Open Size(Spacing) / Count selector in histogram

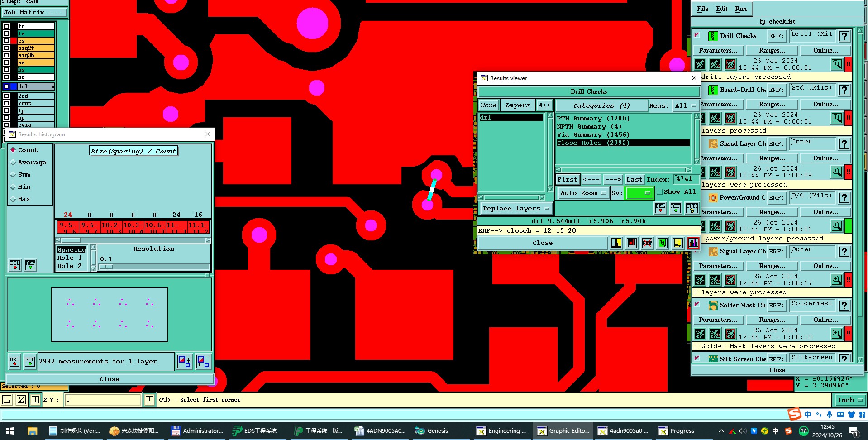click(x=134, y=151)
